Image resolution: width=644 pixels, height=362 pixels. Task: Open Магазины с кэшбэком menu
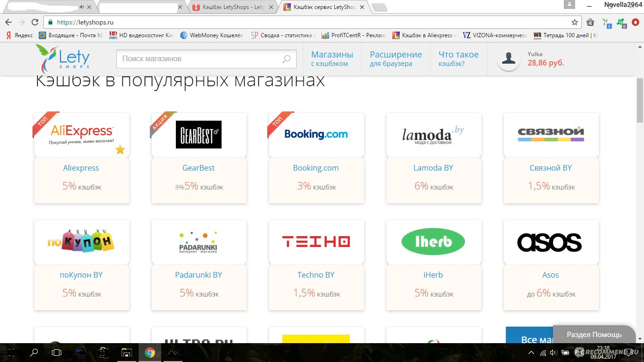click(x=332, y=59)
